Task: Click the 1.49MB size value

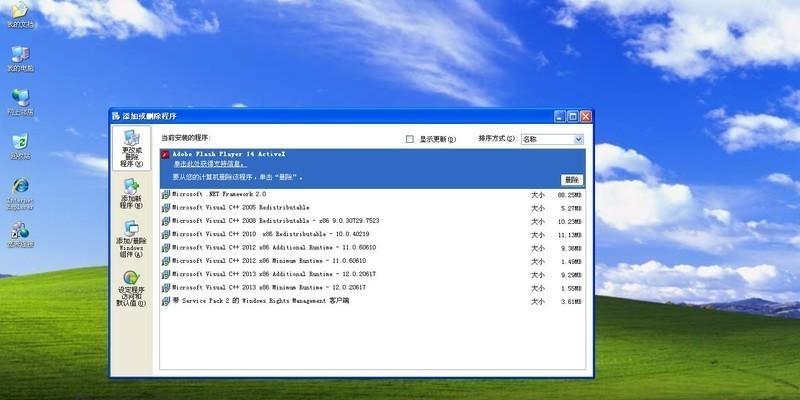Action: pyautogui.click(x=571, y=261)
